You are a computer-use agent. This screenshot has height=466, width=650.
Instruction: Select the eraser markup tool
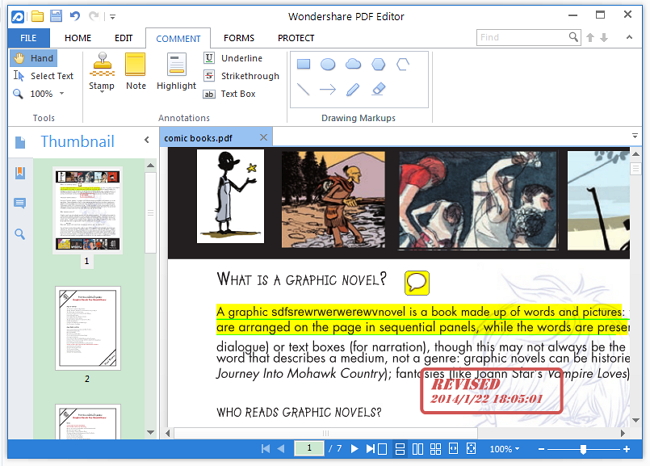pos(378,90)
